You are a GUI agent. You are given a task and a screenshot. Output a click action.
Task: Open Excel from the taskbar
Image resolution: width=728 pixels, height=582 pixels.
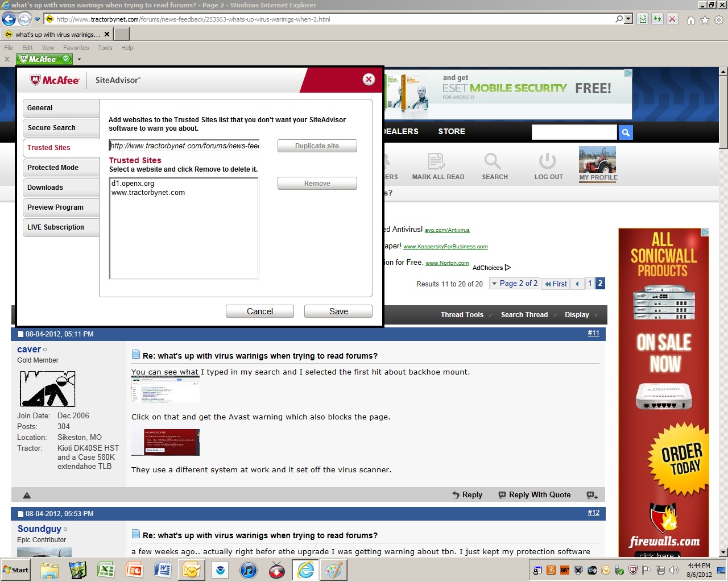[106, 570]
